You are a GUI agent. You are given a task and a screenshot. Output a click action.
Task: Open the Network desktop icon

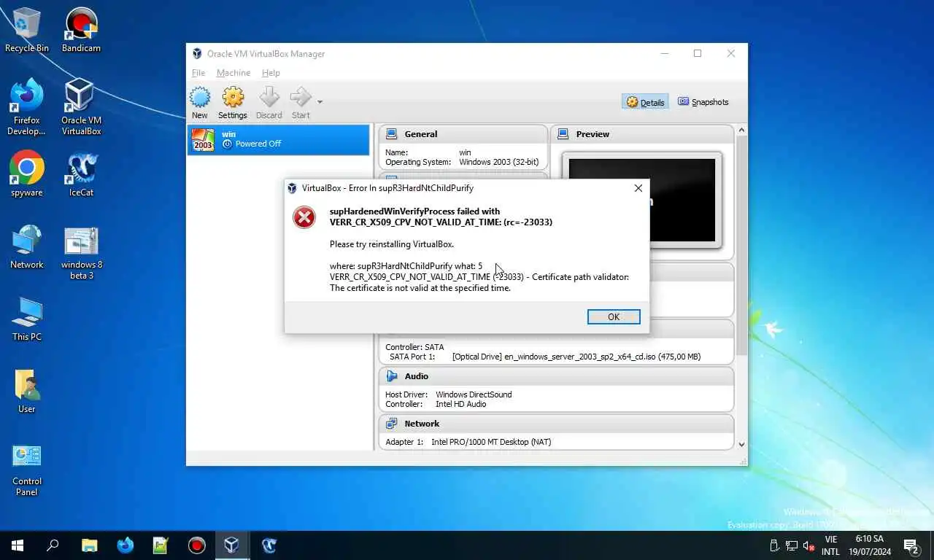pyautogui.click(x=27, y=246)
